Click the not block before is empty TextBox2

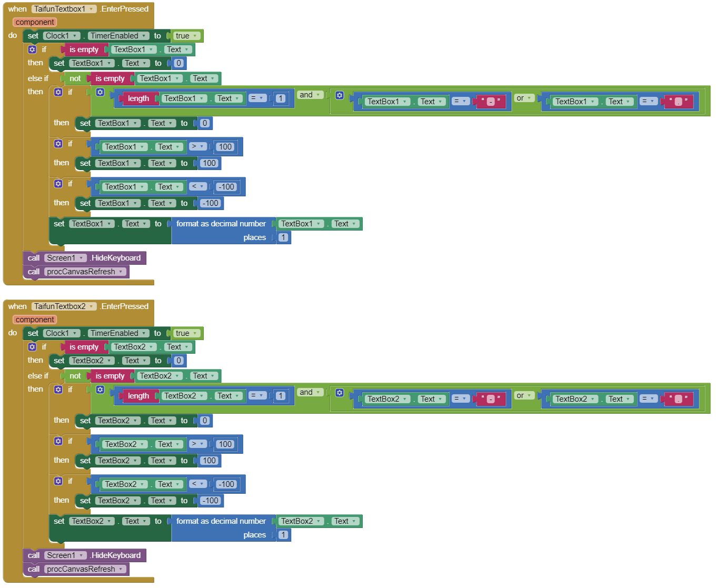point(75,376)
